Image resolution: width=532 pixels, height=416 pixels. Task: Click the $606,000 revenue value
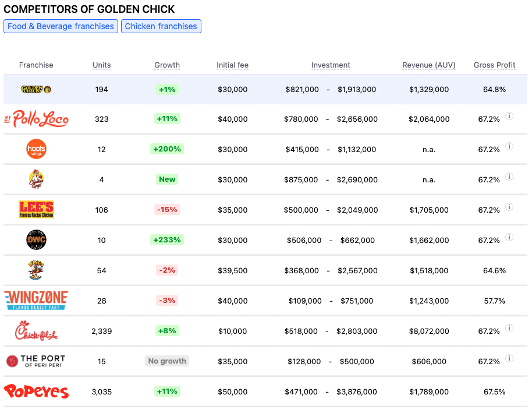429,361
